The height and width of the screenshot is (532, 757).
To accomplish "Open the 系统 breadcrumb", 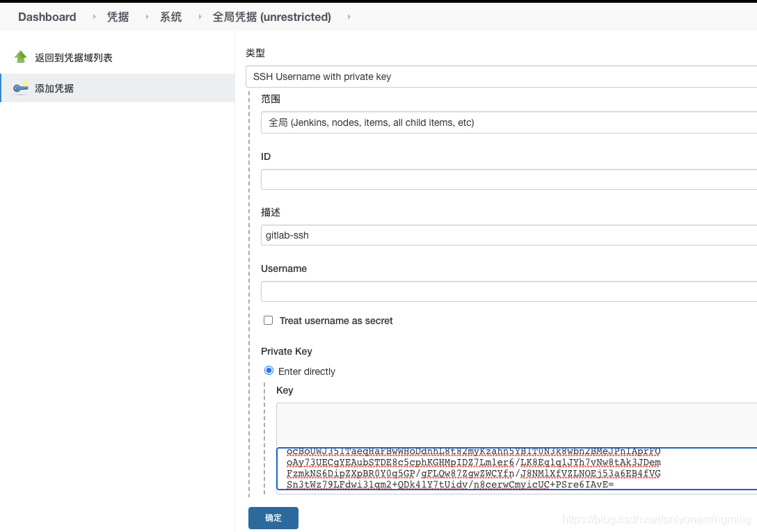I will pyautogui.click(x=171, y=17).
